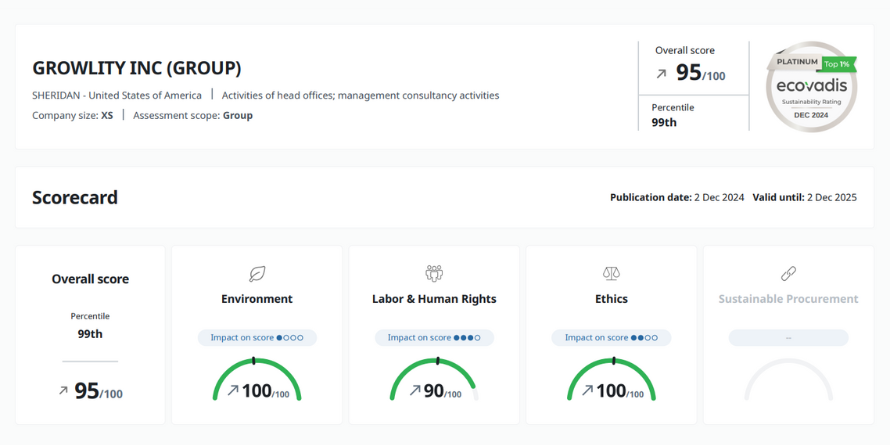Click the Publication date 2 Dec 2024
Viewport: 890px width, 445px height.
(677, 198)
